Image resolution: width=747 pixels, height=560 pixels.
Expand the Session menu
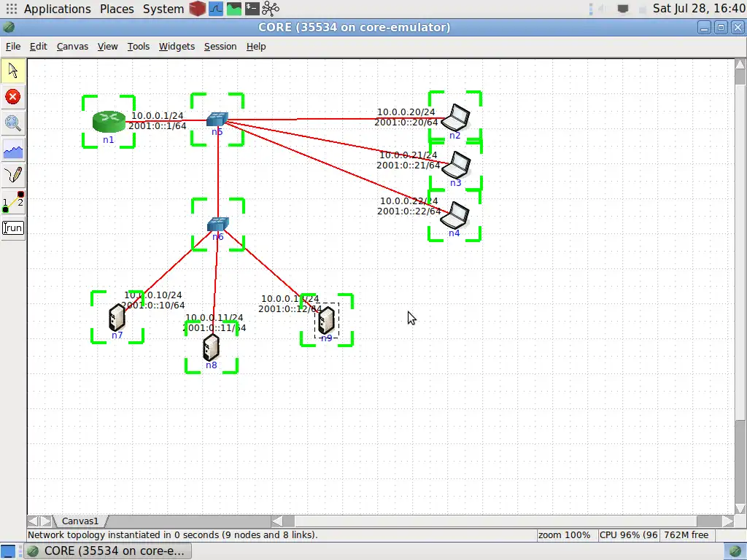(x=220, y=46)
